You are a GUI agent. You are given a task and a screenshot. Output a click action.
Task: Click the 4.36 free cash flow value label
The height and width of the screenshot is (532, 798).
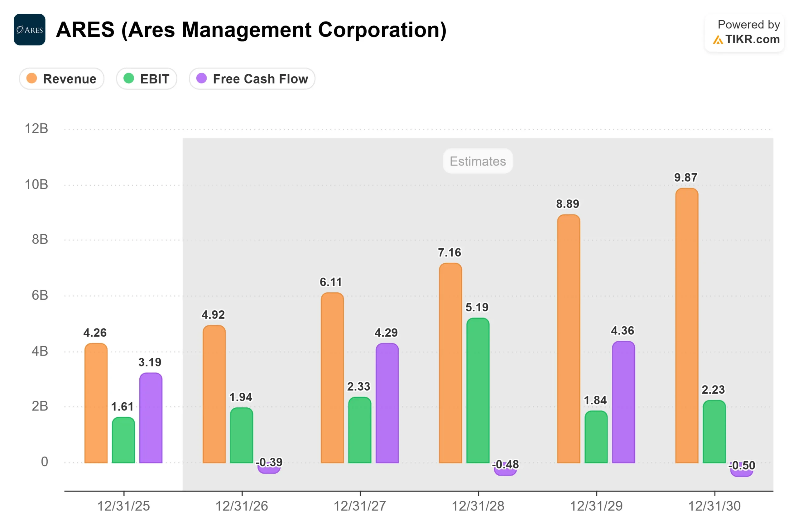(x=623, y=330)
